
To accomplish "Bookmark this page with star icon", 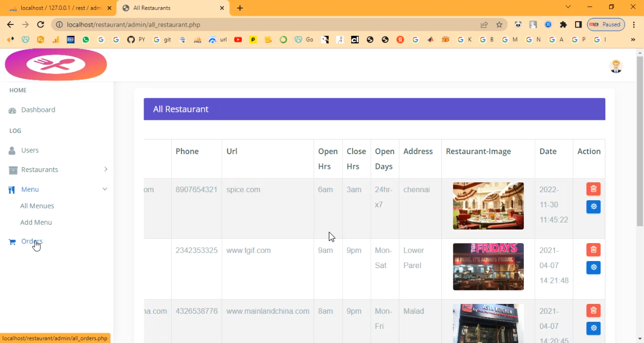I will click(x=499, y=24).
